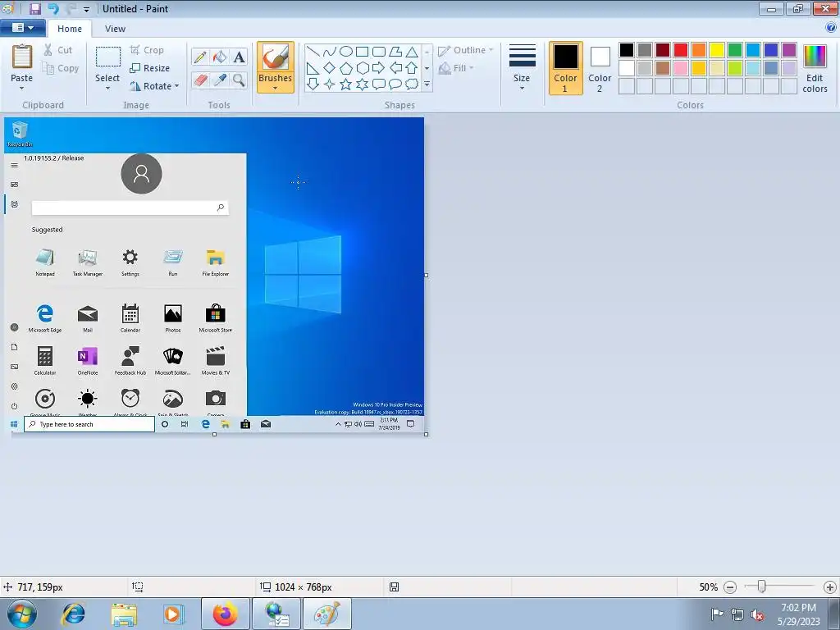Select the Fill with color bucket tool
The image size is (840, 630).
coord(220,57)
